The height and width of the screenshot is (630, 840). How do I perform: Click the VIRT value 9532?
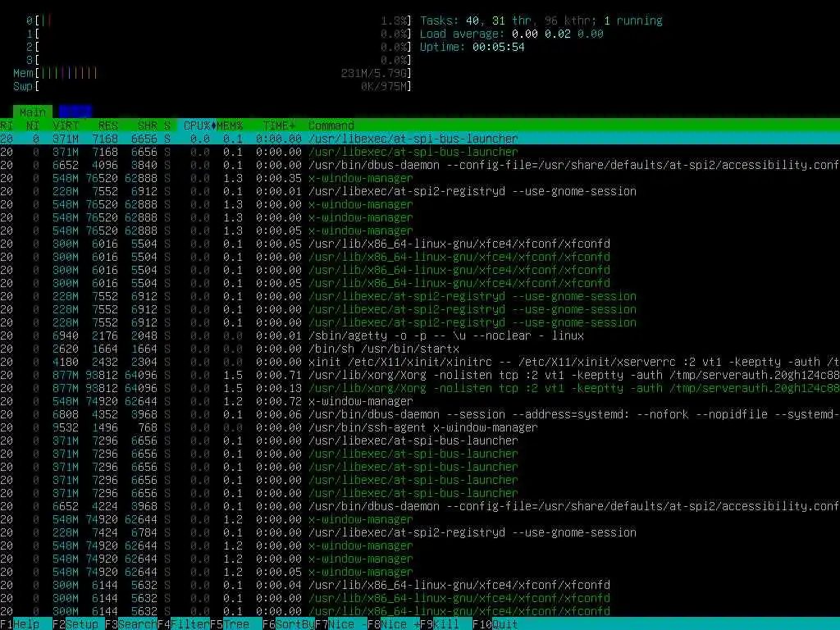click(66, 427)
